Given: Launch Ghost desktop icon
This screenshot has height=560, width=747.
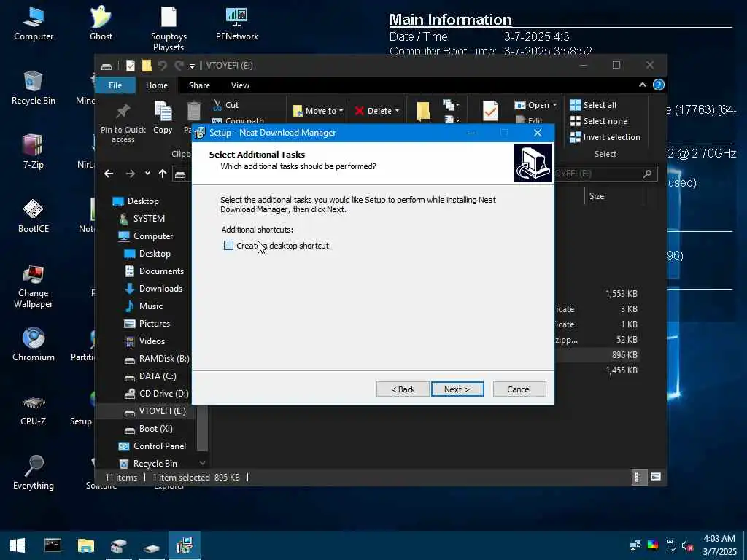Looking at the screenshot, I should pyautogui.click(x=101, y=24).
